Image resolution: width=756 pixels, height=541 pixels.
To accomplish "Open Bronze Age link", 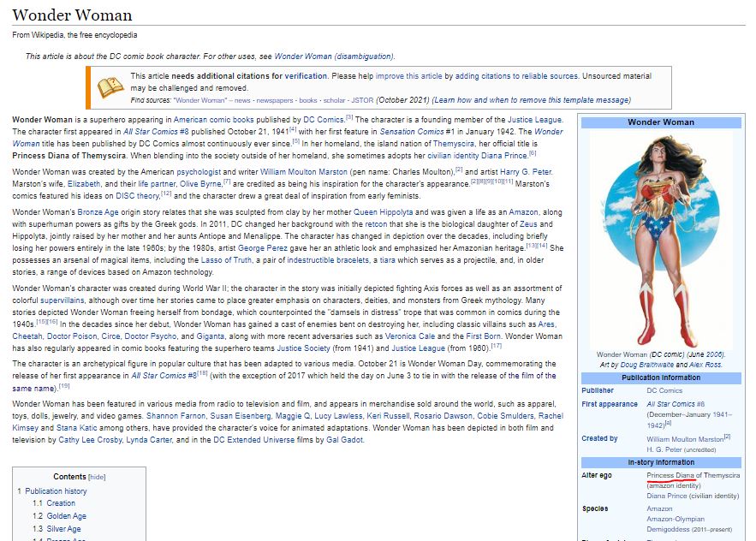I will point(98,212).
